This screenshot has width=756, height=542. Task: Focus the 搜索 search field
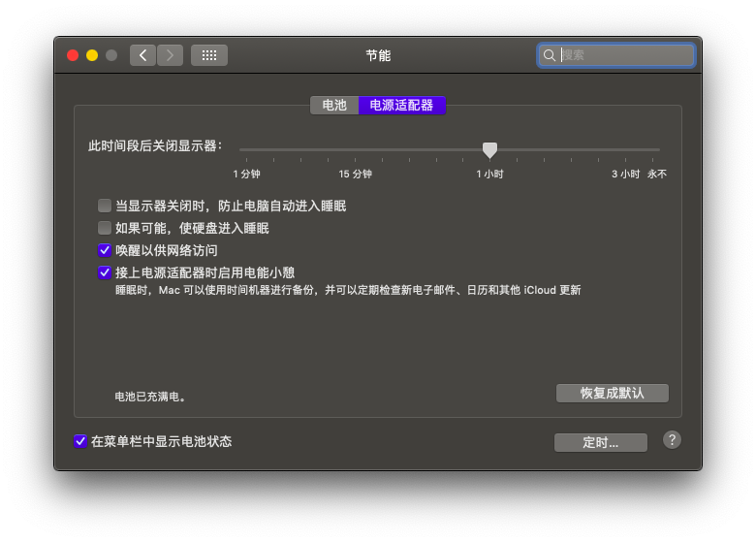tap(616, 55)
